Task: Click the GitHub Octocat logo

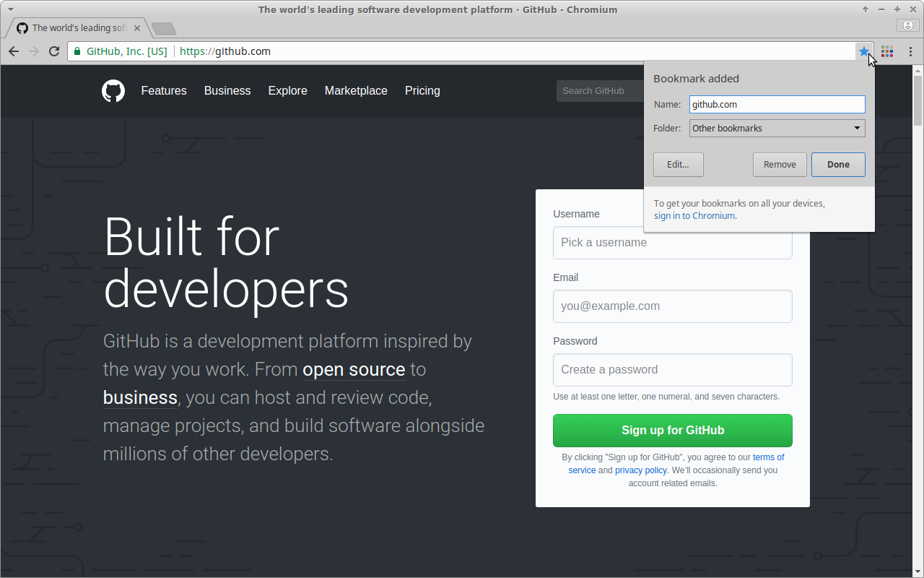Action: coord(113,91)
